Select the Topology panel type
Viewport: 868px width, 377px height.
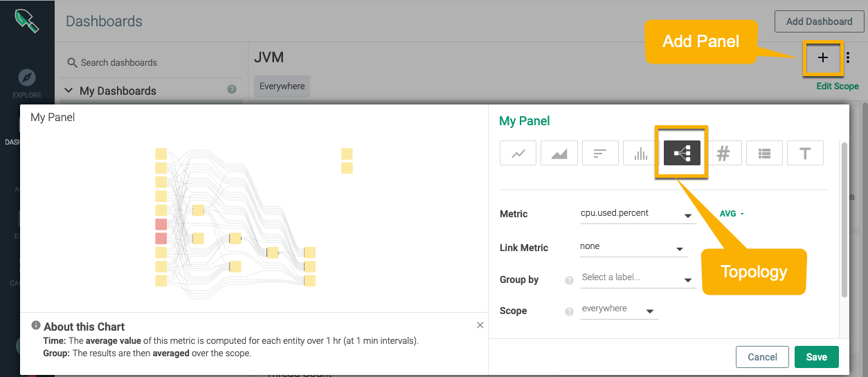pyautogui.click(x=682, y=153)
